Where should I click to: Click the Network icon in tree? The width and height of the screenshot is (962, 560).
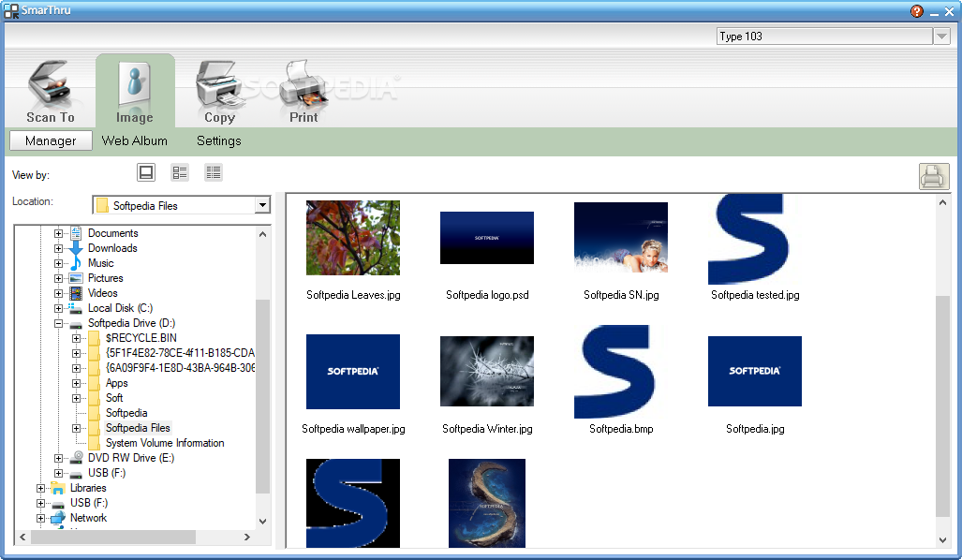(58, 518)
